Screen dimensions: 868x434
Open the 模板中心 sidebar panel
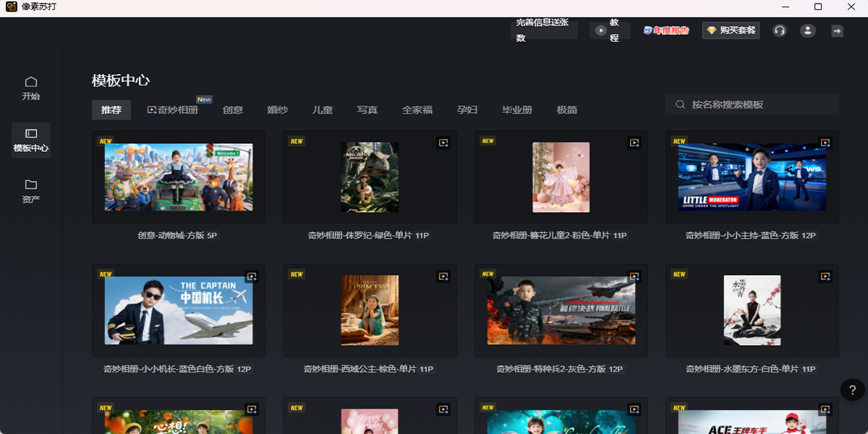coord(30,141)
